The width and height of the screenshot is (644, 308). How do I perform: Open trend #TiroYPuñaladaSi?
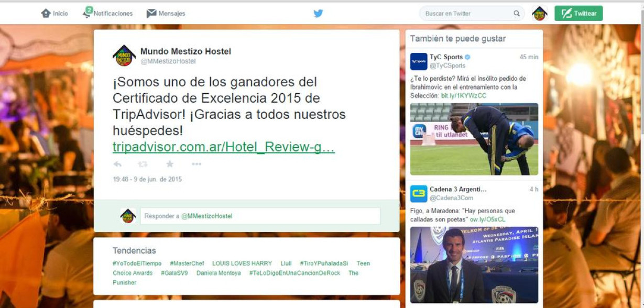[324, 263]
